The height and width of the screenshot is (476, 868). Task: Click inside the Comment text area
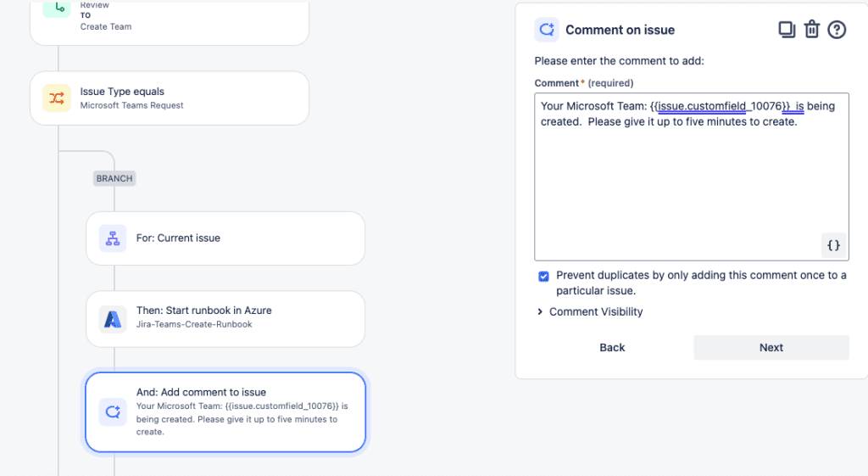[x=691, y=187]
